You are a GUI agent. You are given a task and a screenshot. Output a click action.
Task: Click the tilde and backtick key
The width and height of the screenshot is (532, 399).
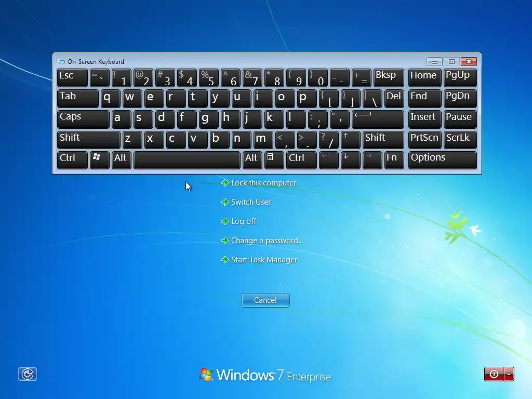click(x=99, y=78)
